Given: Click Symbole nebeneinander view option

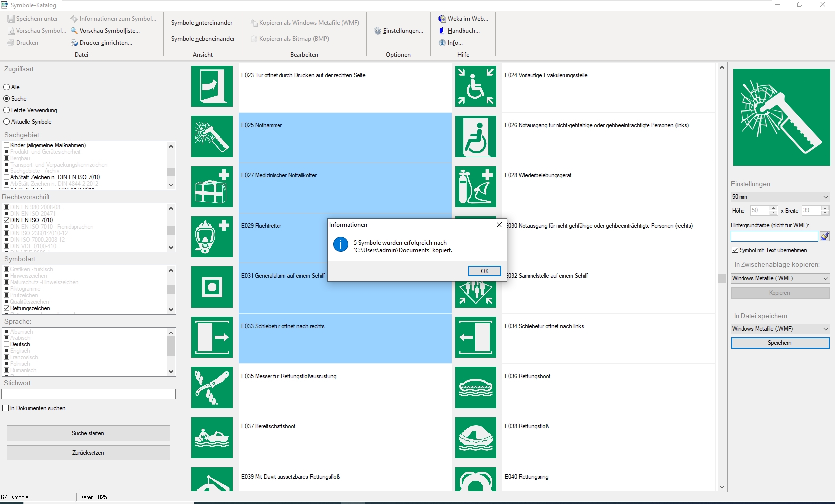Looking at the screenshot, I should [x=203, y=39].
